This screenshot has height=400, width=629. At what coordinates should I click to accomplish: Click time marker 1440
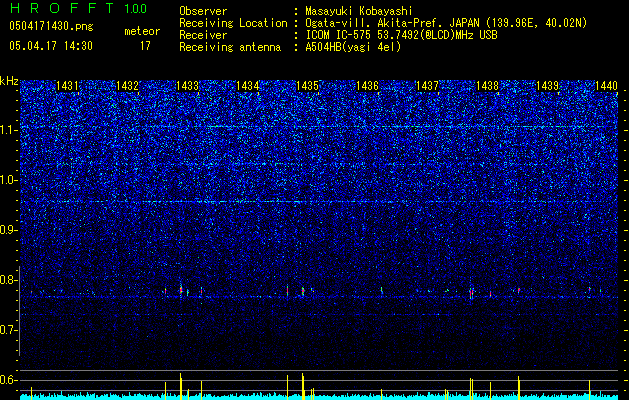(x=607, y=86)
